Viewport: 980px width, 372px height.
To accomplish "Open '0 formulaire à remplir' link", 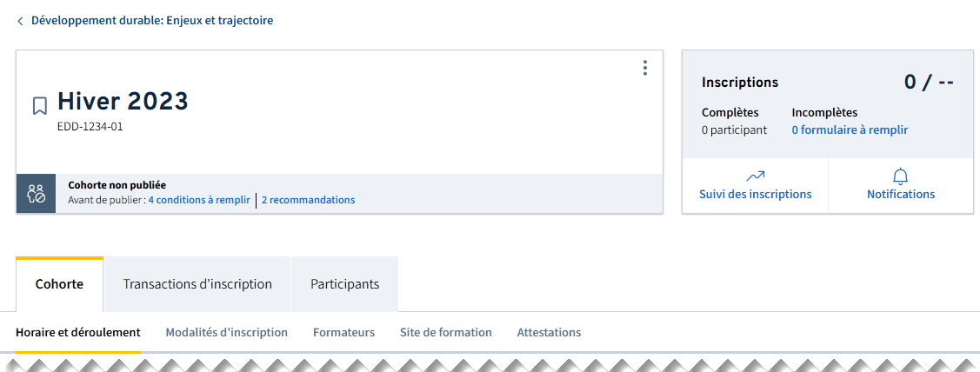I will [849, 130].
